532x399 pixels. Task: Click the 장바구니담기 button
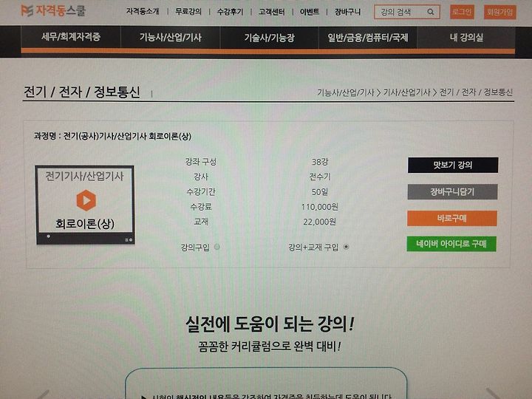click(452, 191)
